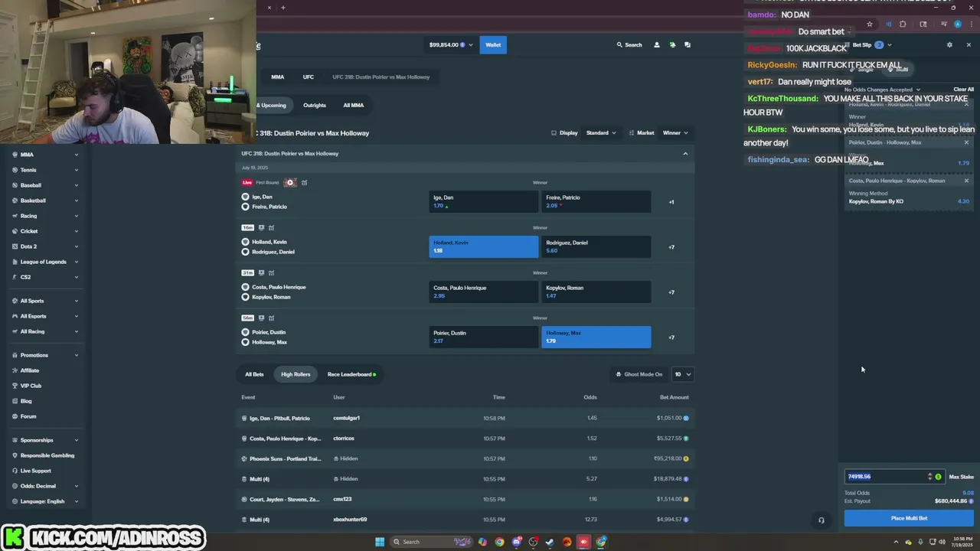Go to UFC breadcrumb
Image resolution: width=980 pixels, height=551 pixels.
click(308, 77)
